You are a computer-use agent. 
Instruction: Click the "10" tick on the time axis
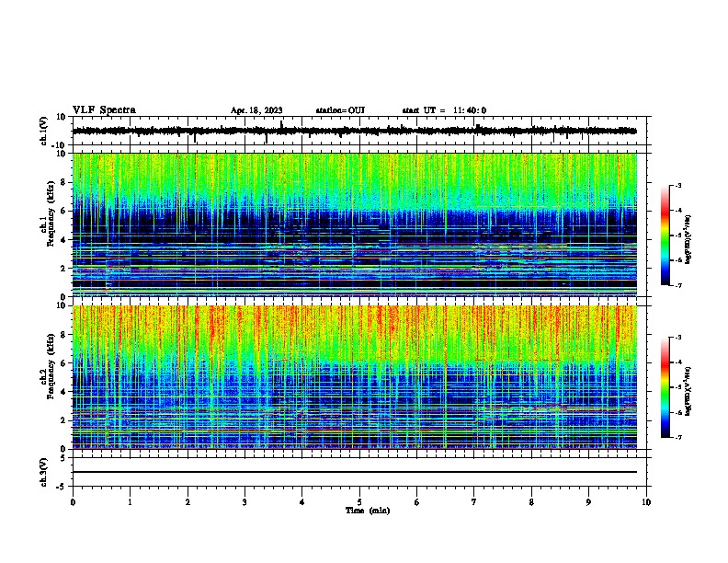click(646, 502)
